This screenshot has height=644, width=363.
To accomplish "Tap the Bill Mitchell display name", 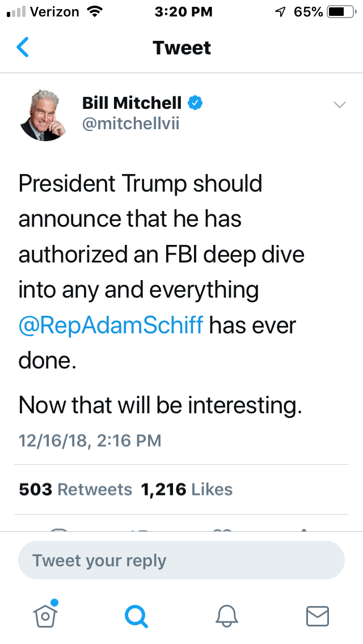I will click(x=132, y=103).
